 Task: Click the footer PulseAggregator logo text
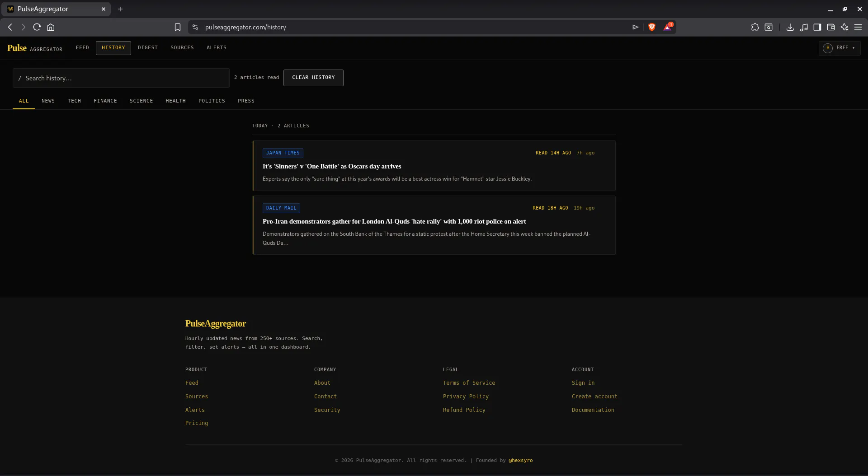click(216, 323)
